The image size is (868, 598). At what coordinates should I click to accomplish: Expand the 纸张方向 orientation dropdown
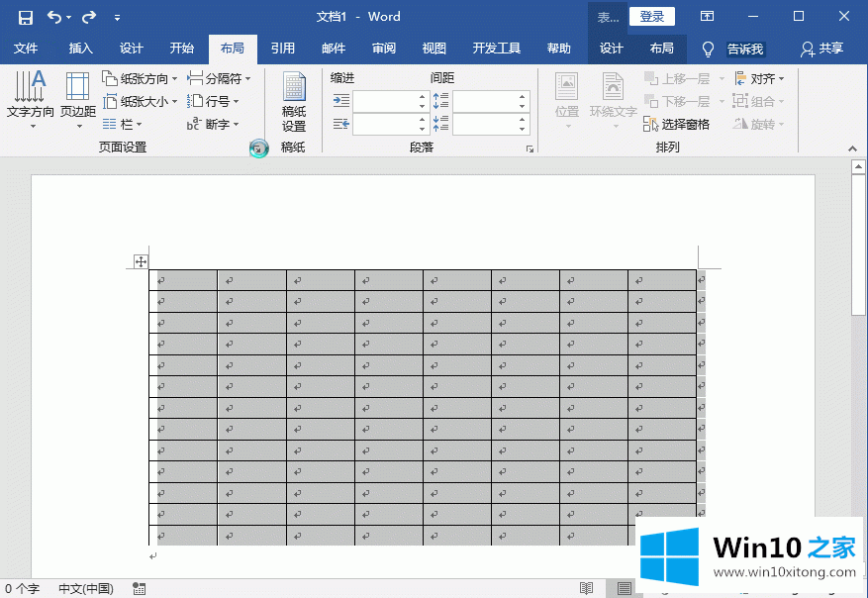tap(141, 79)
